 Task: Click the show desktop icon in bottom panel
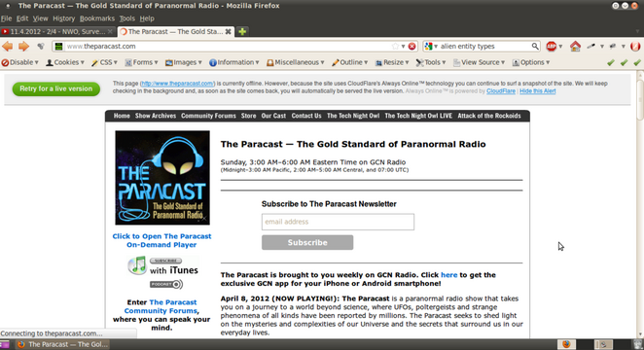(x=5, y=344)
